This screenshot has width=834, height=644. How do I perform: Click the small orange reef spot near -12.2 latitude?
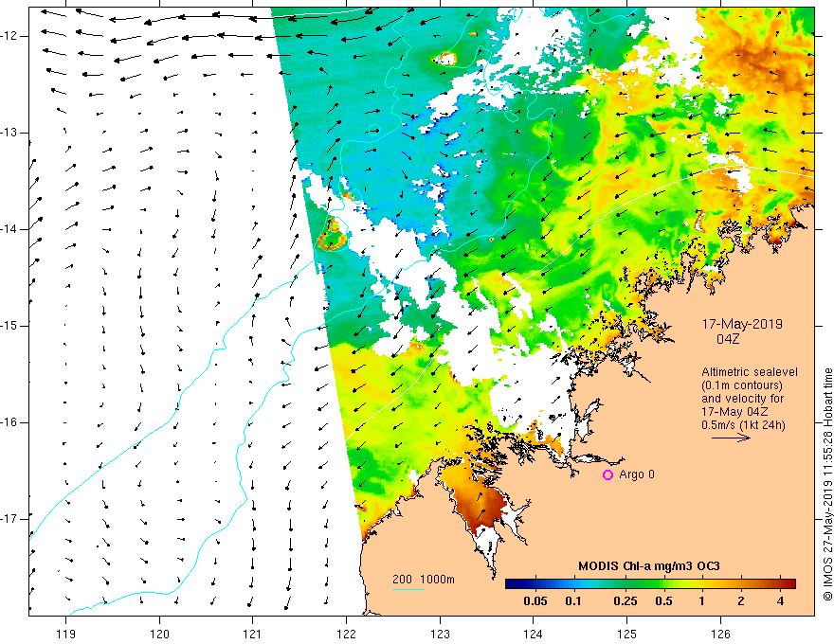pos(445,58)
